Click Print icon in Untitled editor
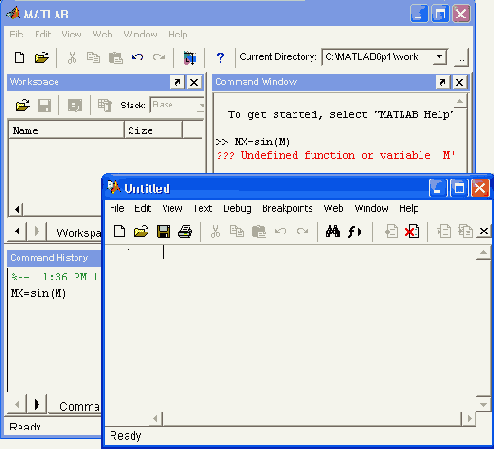This screenshot has height=449, width=494. tap(185, 231)
